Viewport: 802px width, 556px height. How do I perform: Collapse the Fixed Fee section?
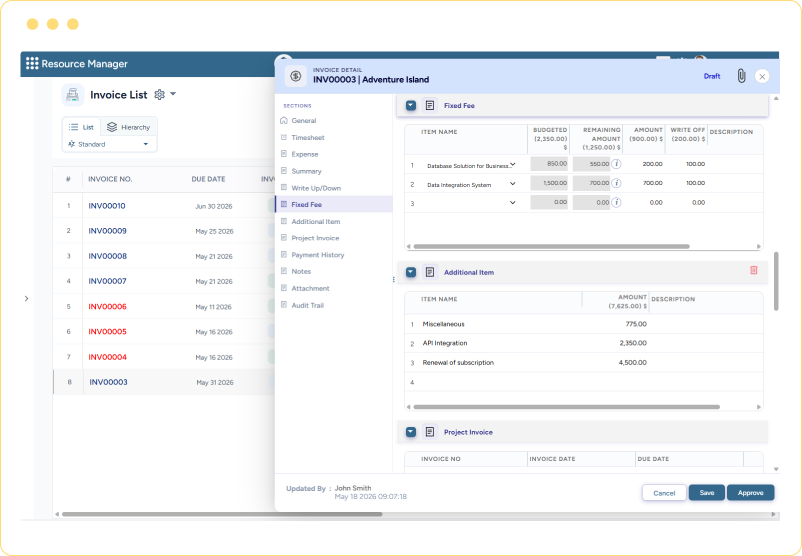click(411, 105)
